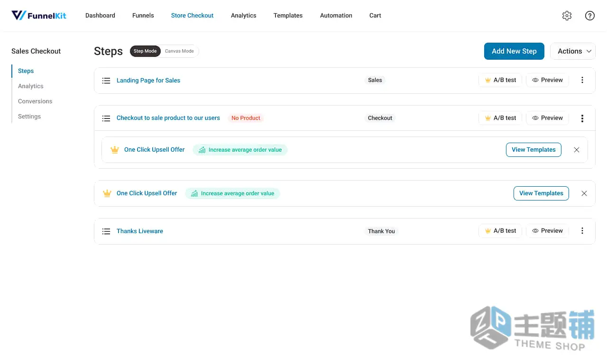Expand the Actions dropdown
Image resolution: width=607 pixels, height=364 pixels.
573,51
